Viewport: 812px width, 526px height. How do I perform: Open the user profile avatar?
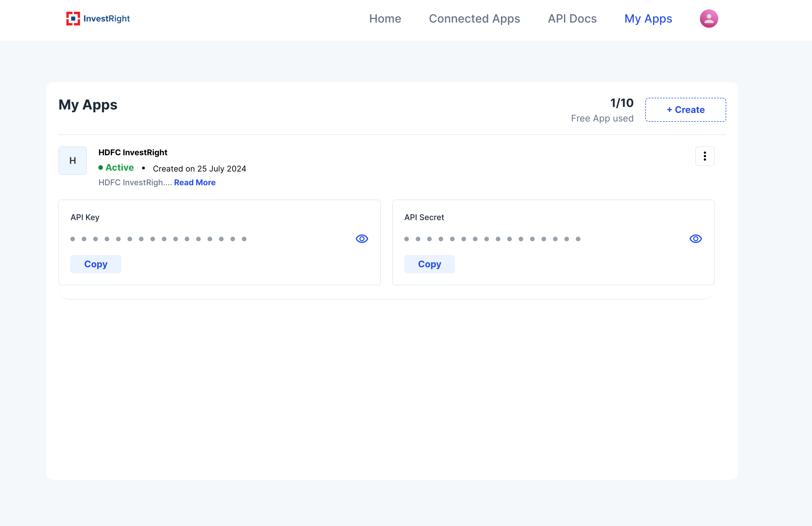point(708,18)
